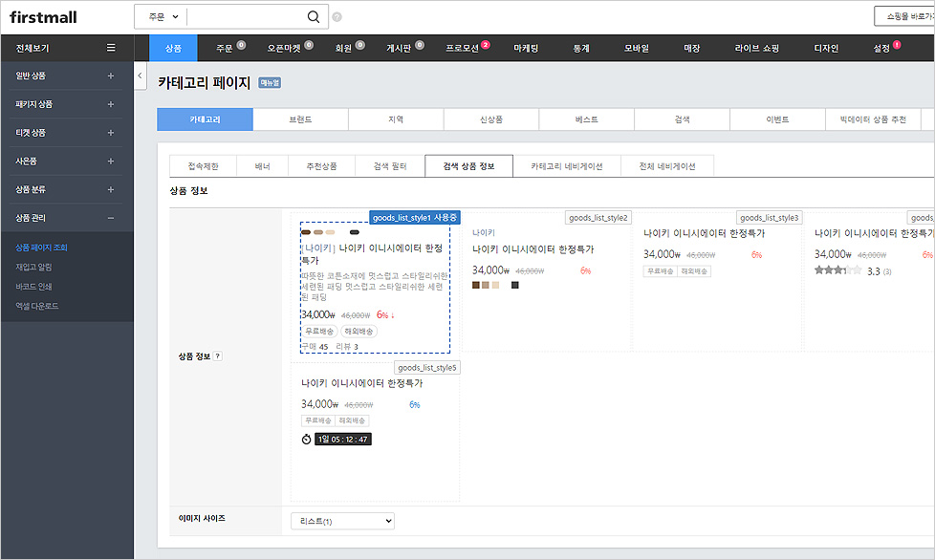Open the 통계 top menu

point(581,48)
